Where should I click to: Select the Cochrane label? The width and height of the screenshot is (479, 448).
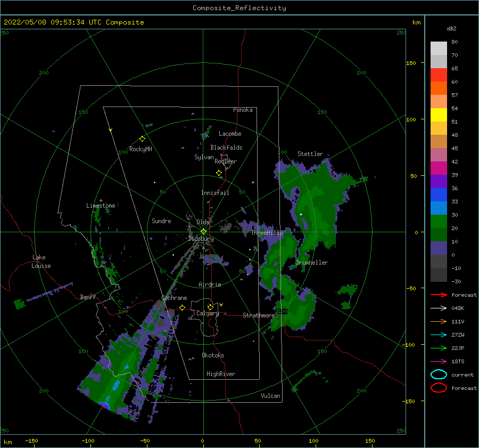click(x=174, y=298)
